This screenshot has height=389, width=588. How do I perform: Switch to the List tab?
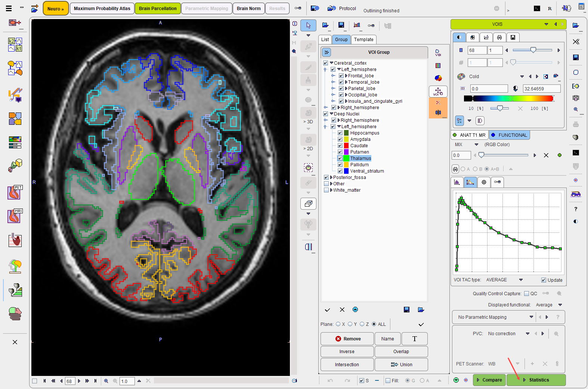[325, 40]
